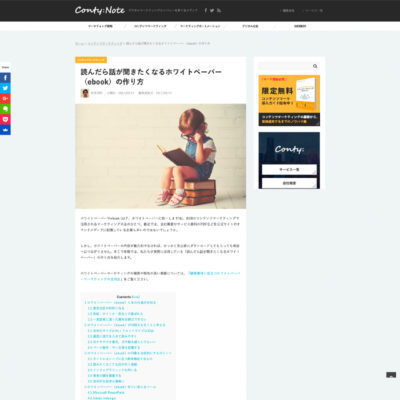Click the サービス一覧 button in the sidebar
The width and height of the screenshot is (400, 400).
click(x=289, y=169)
